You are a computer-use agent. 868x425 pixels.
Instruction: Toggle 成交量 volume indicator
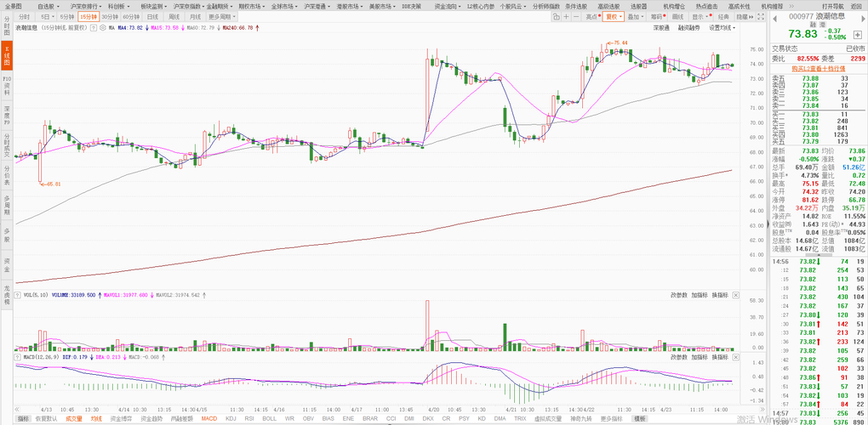pos(74,418)
